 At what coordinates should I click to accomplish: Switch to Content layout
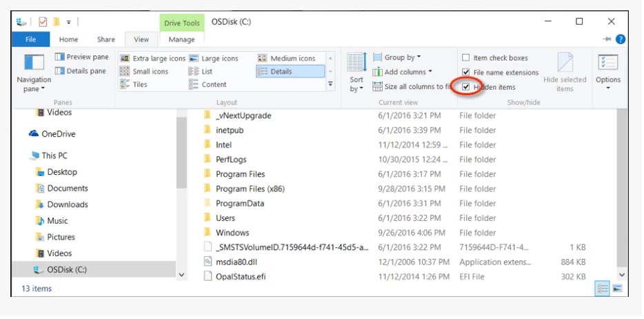point(208,84)
